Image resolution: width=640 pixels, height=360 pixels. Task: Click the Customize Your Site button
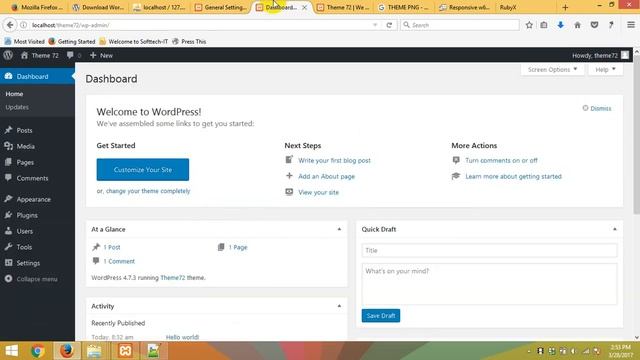pyautogui.click(x=143, y=169)
